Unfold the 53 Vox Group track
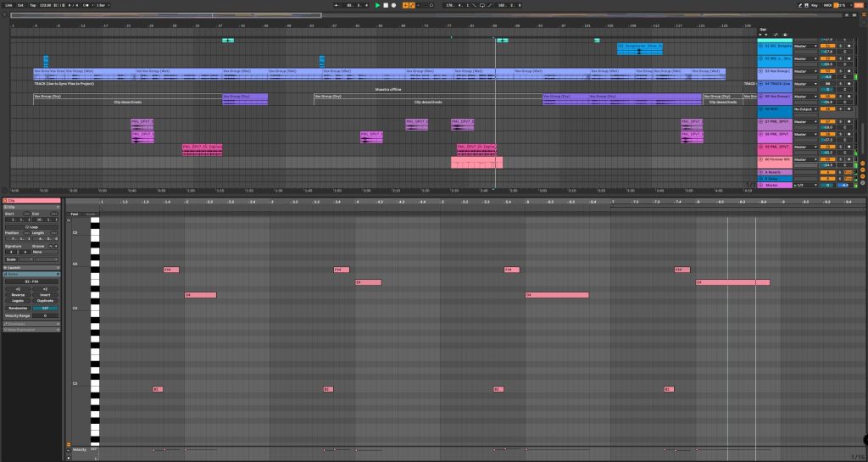This screenshot has width=868, height=462. pyautogui.click(x=761, y=71)
